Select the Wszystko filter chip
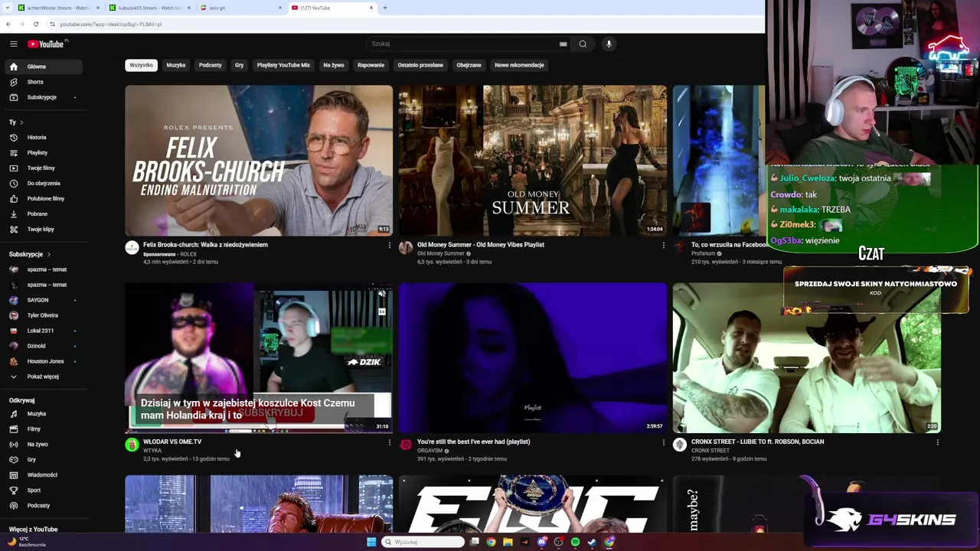Image resolution: width=980 pixels, height=551 pixels. click(141, 65)
